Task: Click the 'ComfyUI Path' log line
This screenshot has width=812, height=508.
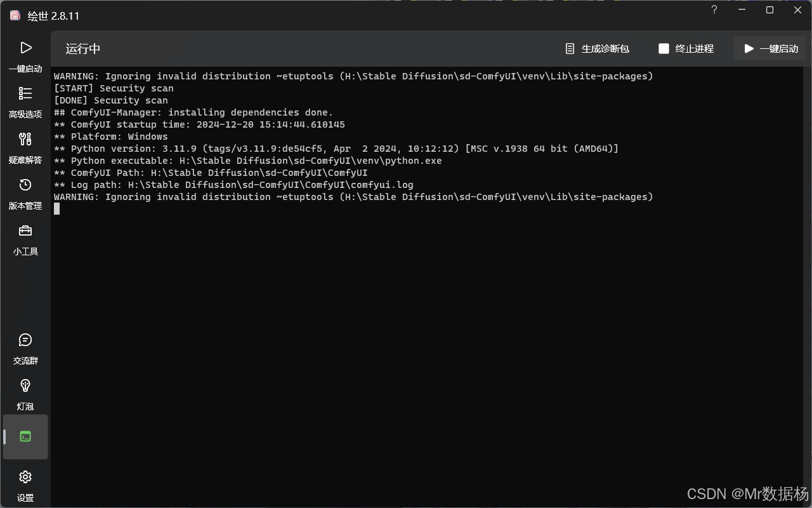Action: click(x=211, y=173)
